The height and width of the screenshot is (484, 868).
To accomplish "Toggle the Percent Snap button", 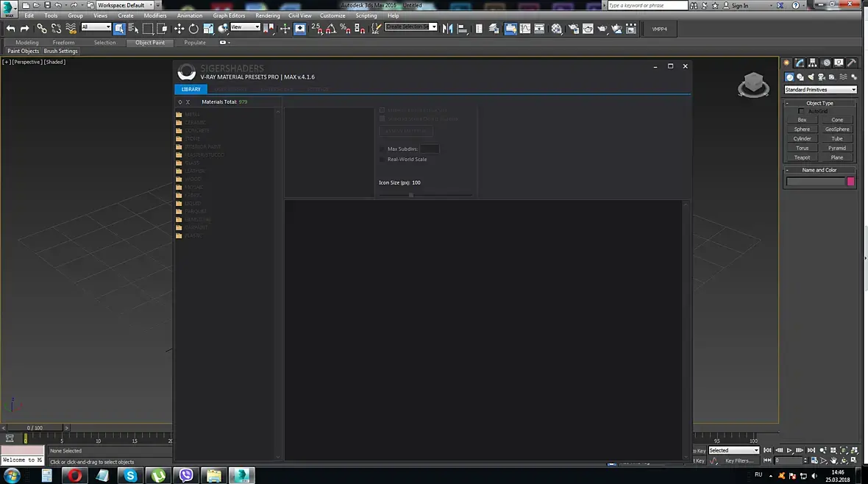I will coord(346,29).
